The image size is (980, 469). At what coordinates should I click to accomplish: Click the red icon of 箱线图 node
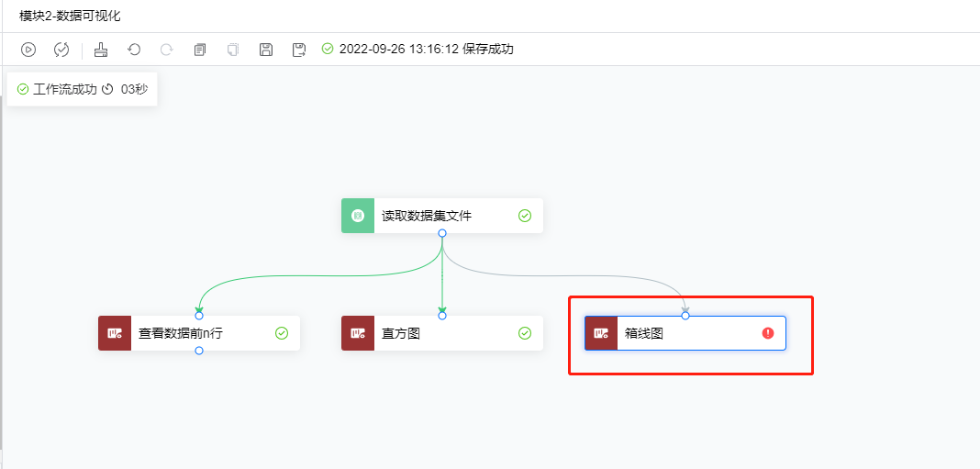tap(601, 333)
